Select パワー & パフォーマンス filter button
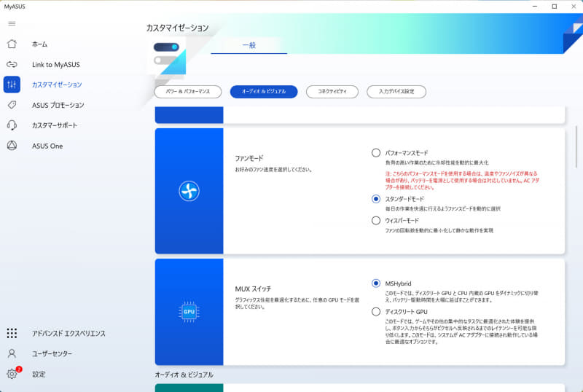This screenshot has height=392, width=583. click(x=188, y=92)
